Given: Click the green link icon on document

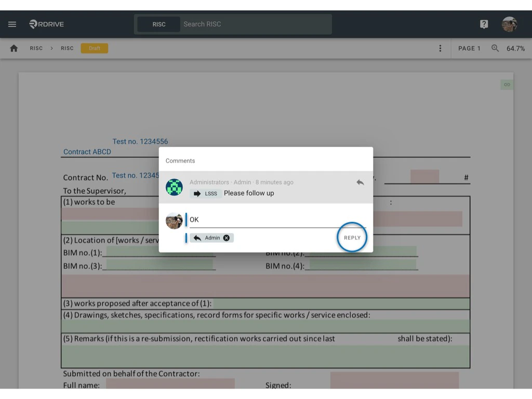Looking at the screenshot, I should [x=507, y=85].
